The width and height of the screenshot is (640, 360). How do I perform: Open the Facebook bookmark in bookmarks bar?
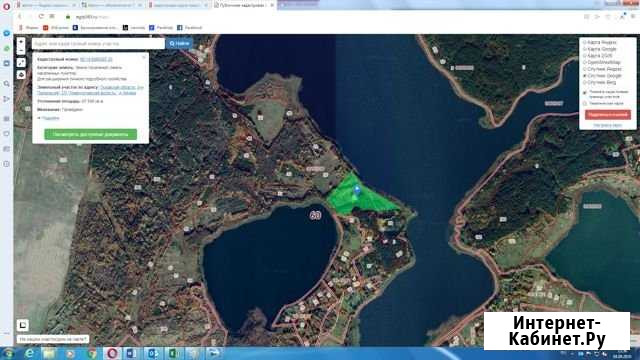coord(190,28)
